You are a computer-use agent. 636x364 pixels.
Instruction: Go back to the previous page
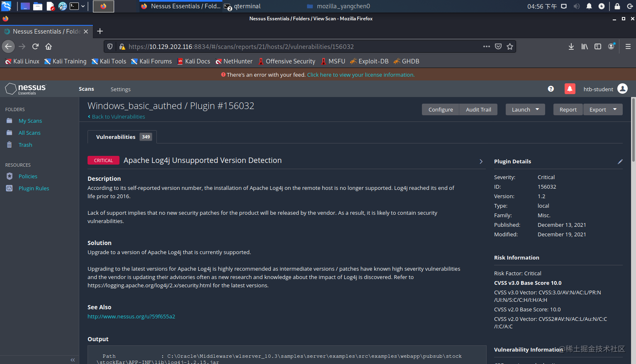click(x=8, y=46)
